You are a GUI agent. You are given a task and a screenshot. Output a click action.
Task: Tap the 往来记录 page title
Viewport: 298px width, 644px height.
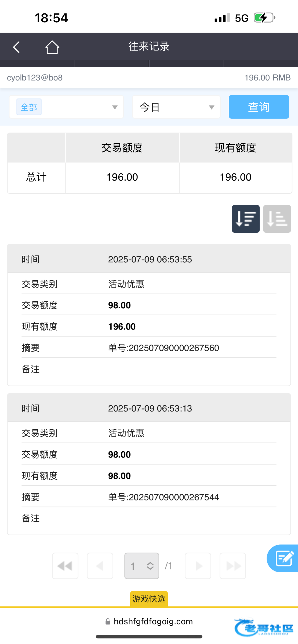coord(149,46)
